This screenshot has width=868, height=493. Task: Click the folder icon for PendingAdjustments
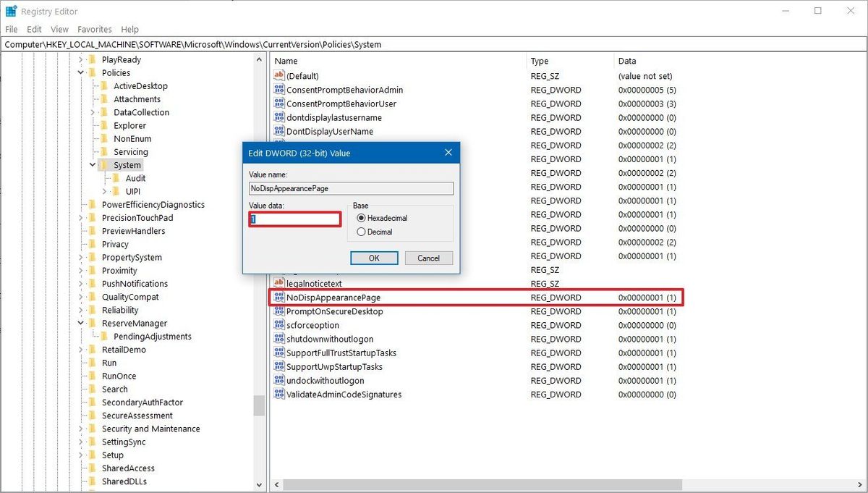[103, 336]
